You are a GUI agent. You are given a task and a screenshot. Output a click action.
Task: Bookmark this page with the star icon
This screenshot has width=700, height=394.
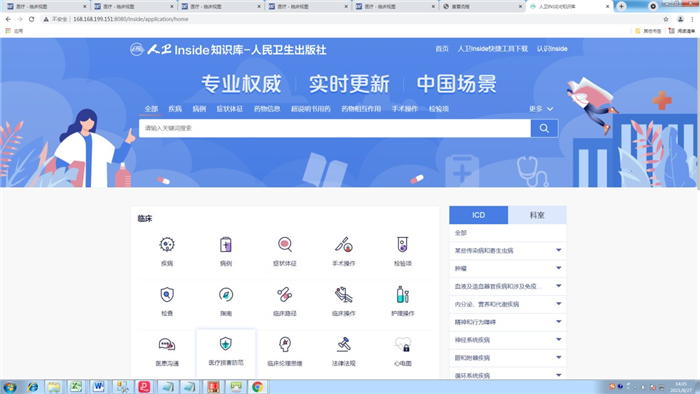pos(666,19)
